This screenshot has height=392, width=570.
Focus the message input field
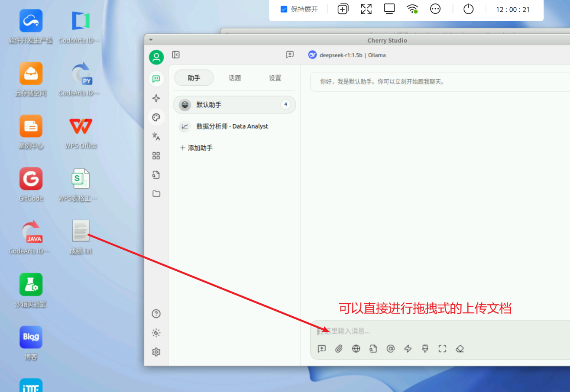[x=440, y=331]
